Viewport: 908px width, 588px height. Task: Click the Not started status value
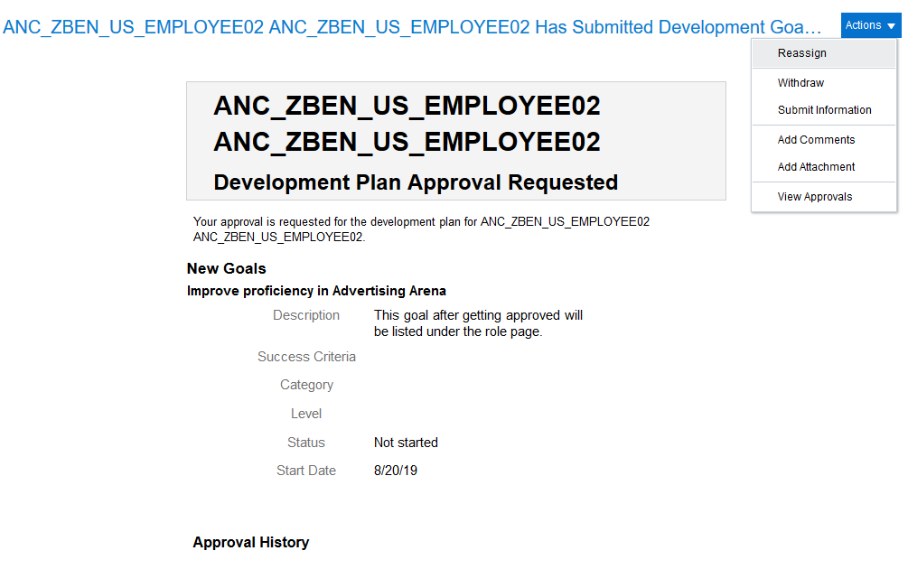pos(406,443)
